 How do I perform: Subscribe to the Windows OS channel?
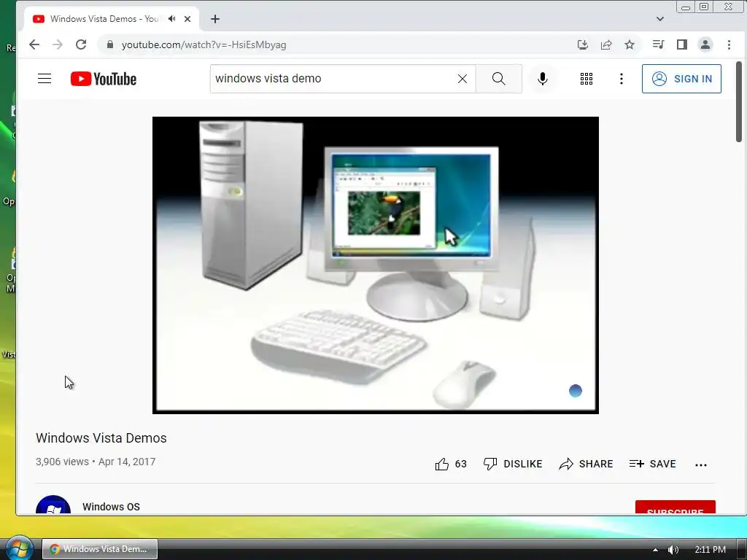pyautogui.click(x=675, y=507)
